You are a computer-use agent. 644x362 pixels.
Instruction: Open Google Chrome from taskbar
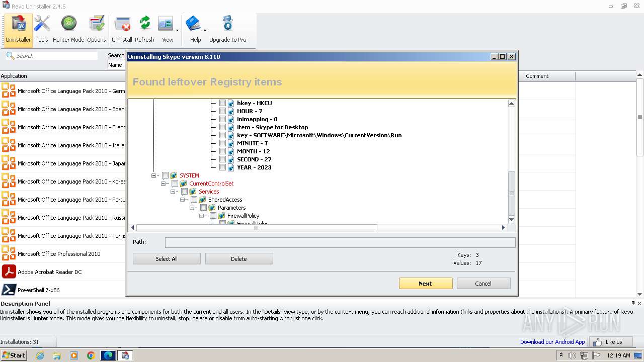pos(91,355)
